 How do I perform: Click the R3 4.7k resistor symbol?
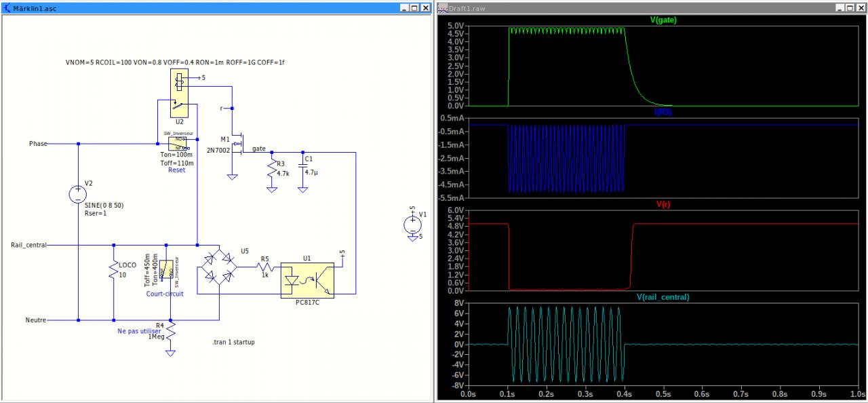tap(271, 169)
